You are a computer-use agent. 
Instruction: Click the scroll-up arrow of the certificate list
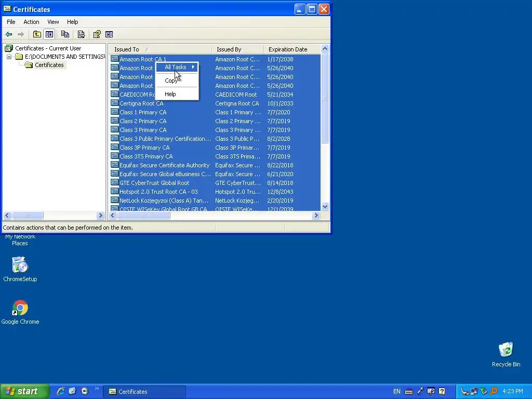tap(325, 49)
